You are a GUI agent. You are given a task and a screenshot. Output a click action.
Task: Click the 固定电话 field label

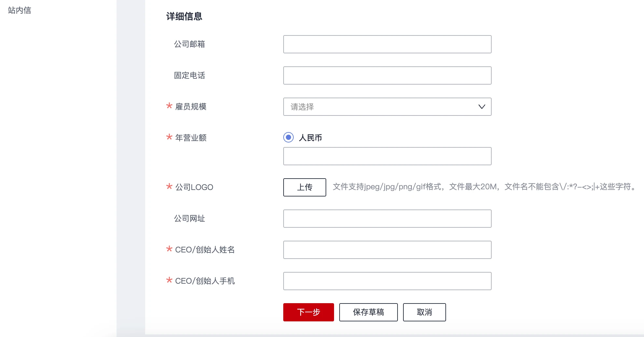[x=189, y=75]
